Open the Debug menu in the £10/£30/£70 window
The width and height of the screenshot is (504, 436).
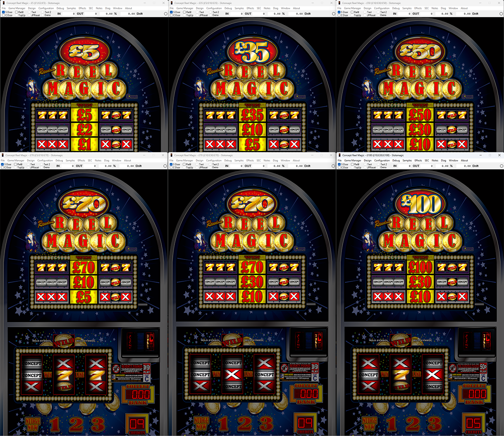[228, 161]
